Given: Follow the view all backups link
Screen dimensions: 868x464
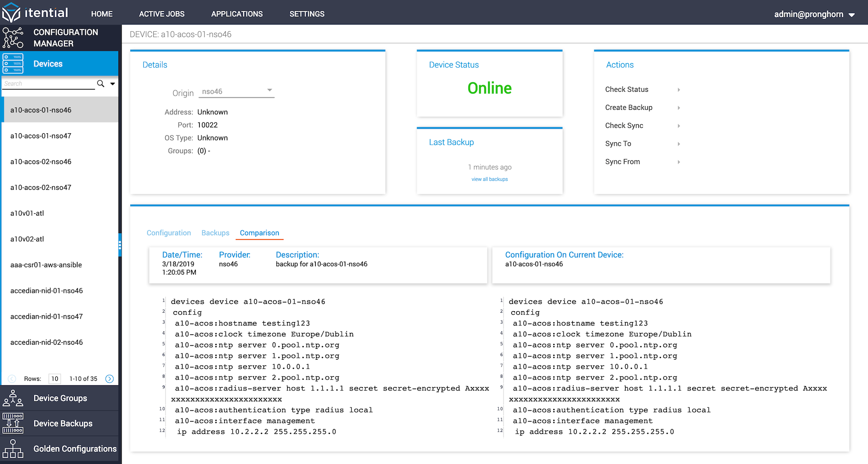Looking at the screenshot, I should coord(490,179).
